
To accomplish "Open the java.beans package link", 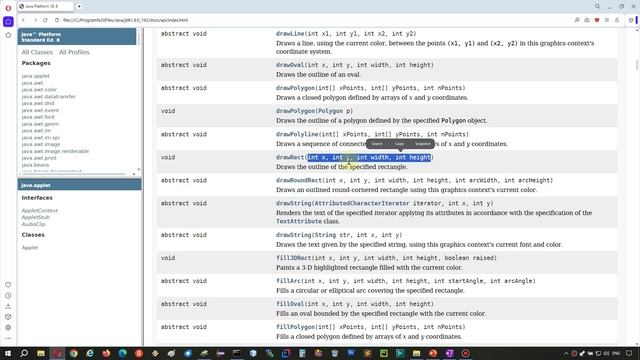I will 35,165.
